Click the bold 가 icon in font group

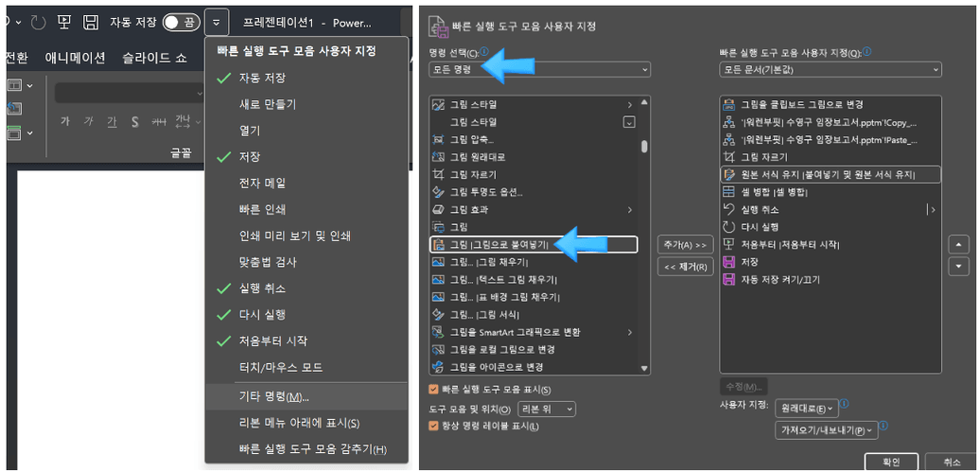point(64,122)
